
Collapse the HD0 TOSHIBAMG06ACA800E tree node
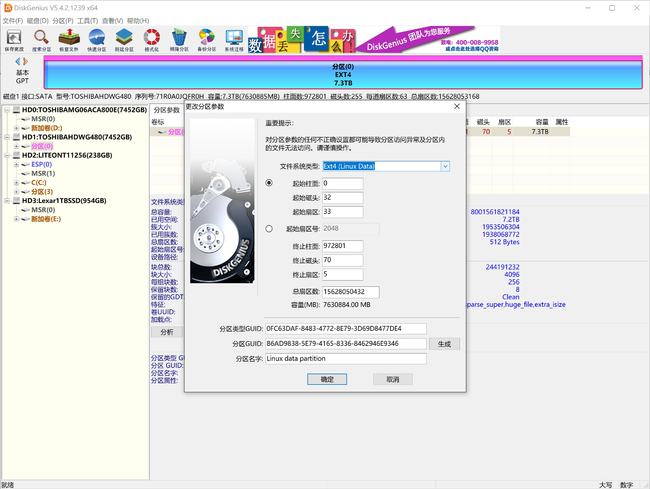[7, 110]
